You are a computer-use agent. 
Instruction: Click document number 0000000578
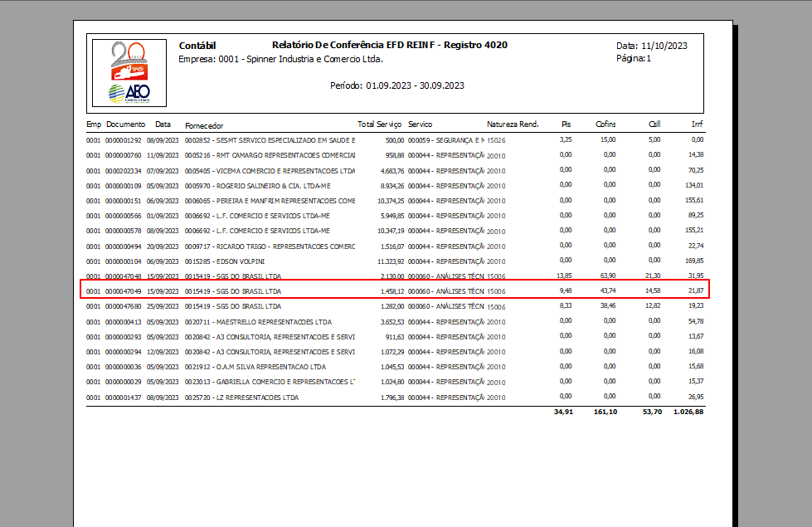[x=124, y=231]
